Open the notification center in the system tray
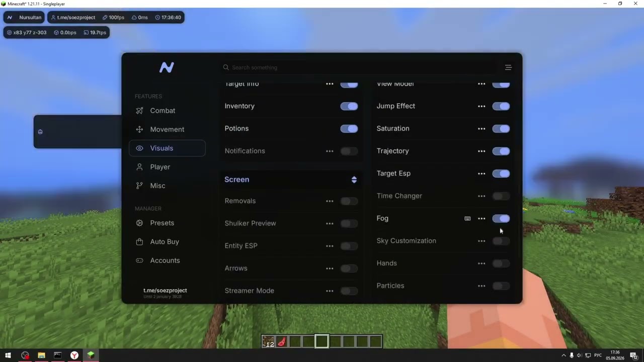This screenshot has width=644, height=362. tap(633, 355)
